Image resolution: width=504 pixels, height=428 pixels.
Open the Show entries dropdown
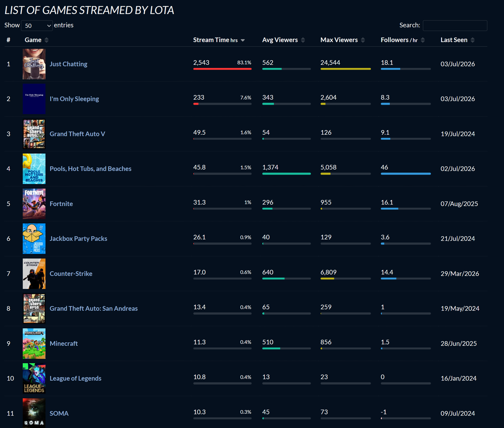click(37, 25)
